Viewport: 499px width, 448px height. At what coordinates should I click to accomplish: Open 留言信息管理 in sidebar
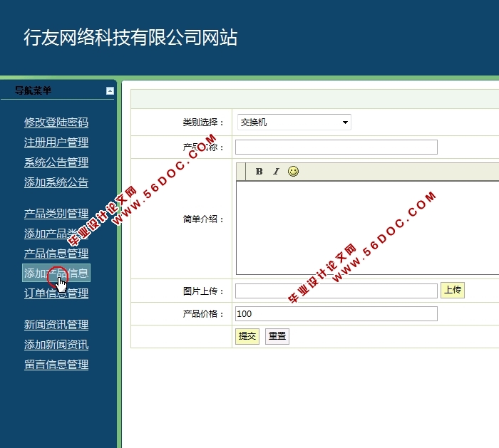[x=56, y=365]
